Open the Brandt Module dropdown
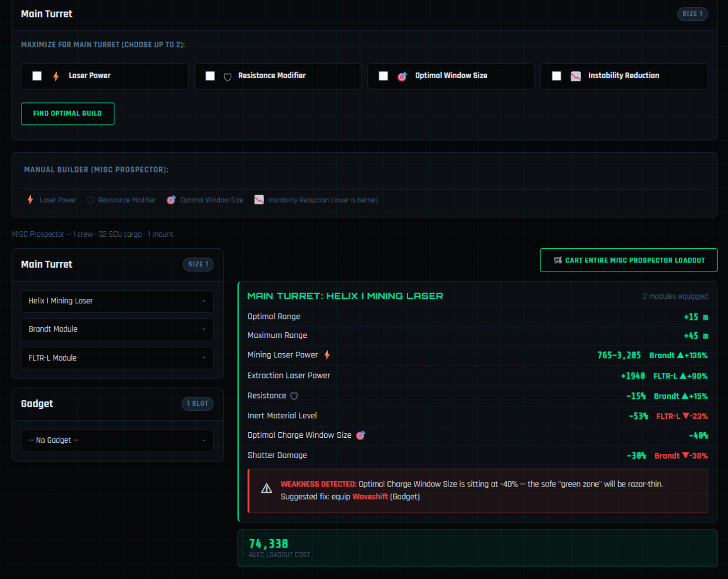 117,329
